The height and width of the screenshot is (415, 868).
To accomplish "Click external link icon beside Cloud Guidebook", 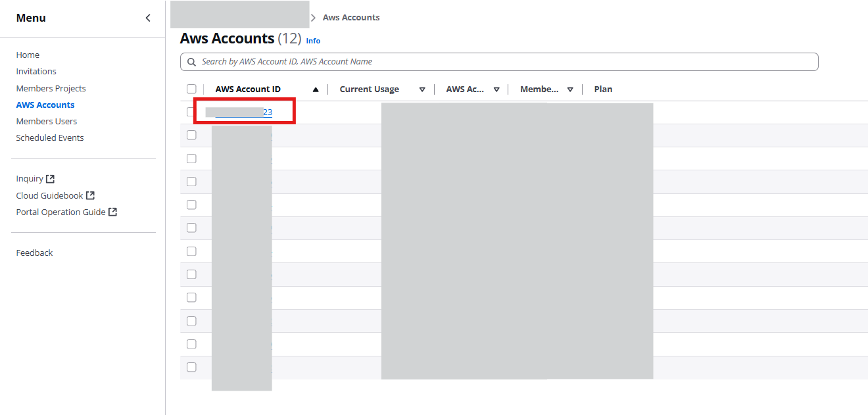I will point(91,195).
